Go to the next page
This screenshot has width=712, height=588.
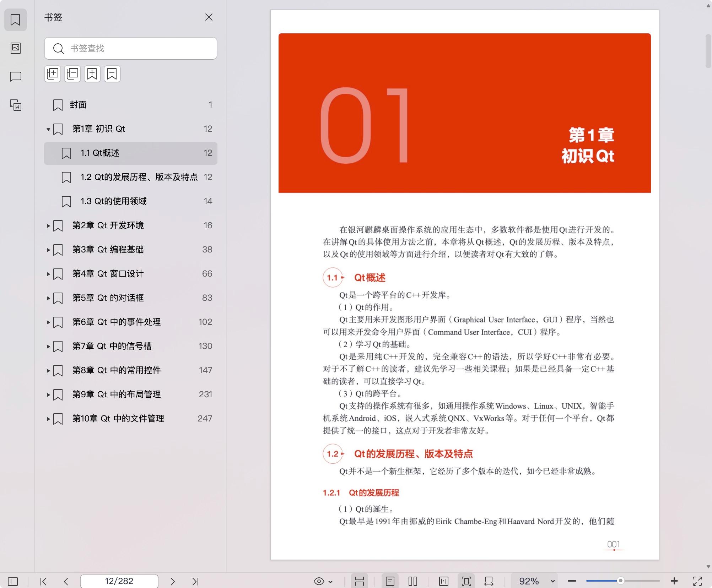point(173,581)
